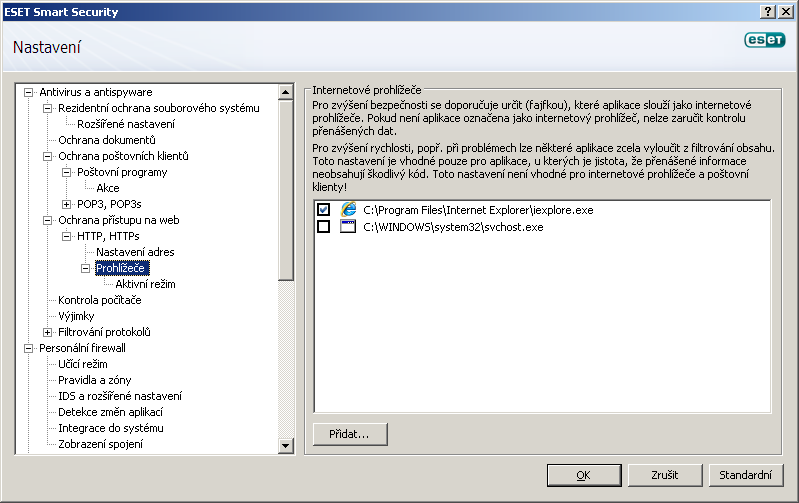This screenshot has width=799, height=503.
Task: Uncheck the iexplore.exe browser checkbox
Action: coord(323,209)
